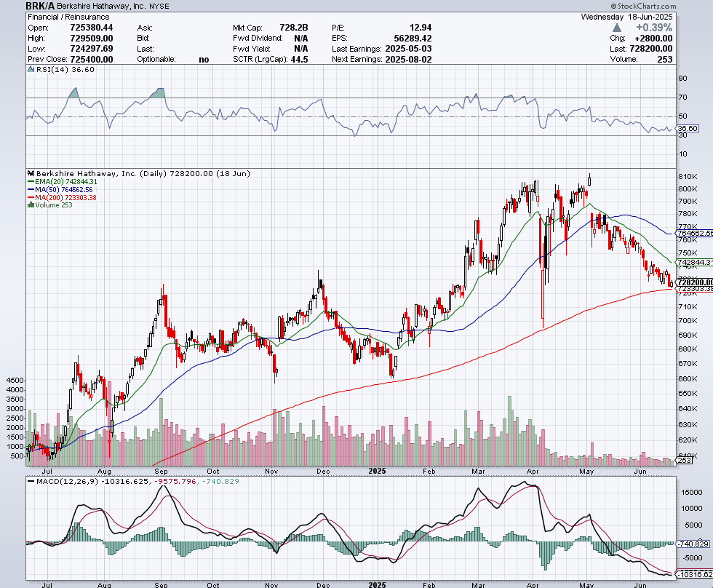Click the P/E value 12.94
The image size is (713, 588).
click(421, 28)
